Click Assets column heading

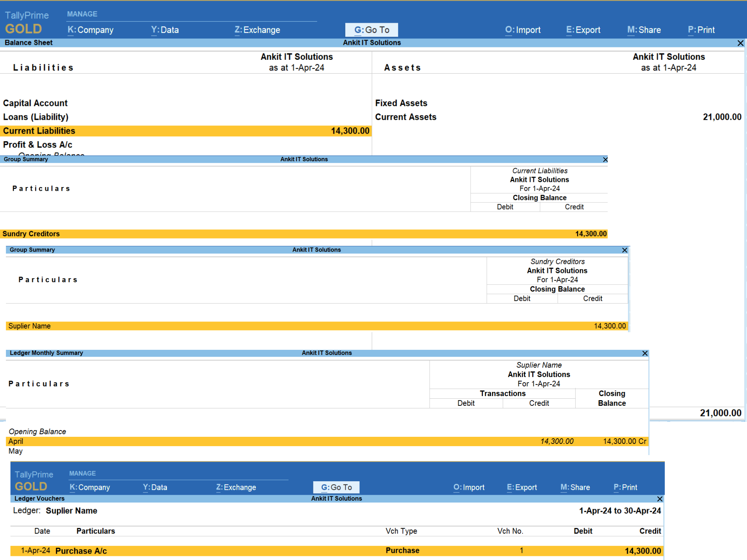tap(403, 68)
